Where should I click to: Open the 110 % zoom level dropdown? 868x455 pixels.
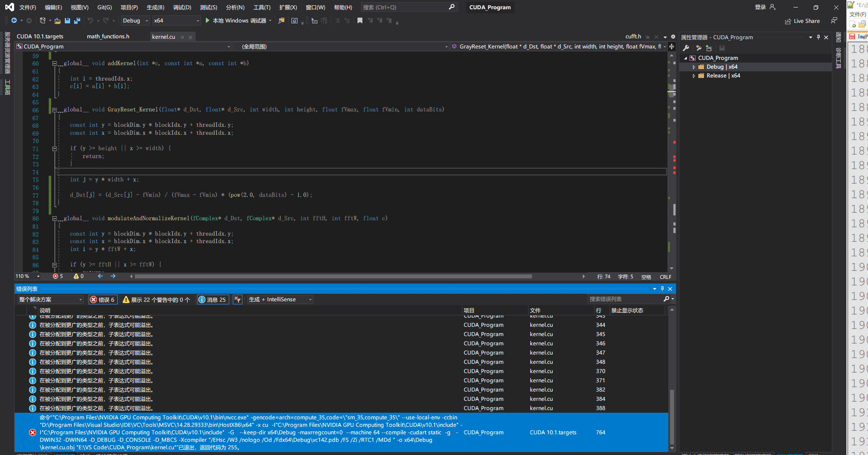tap(28, 276)
